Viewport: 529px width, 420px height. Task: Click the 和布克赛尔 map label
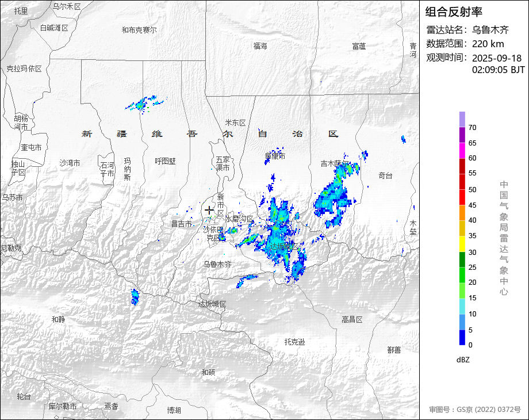coord(139,30)
